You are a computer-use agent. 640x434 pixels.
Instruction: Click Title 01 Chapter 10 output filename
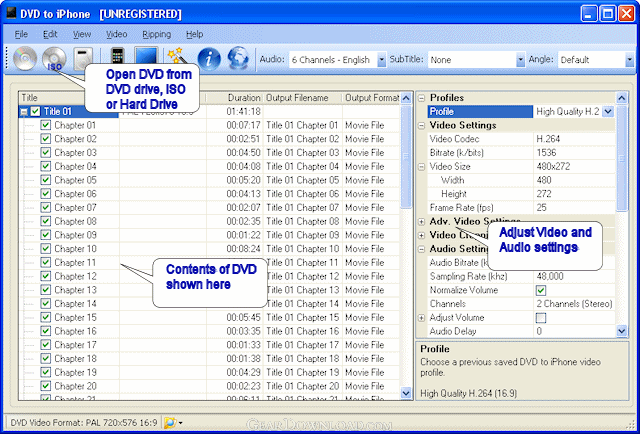click(302, 249)
